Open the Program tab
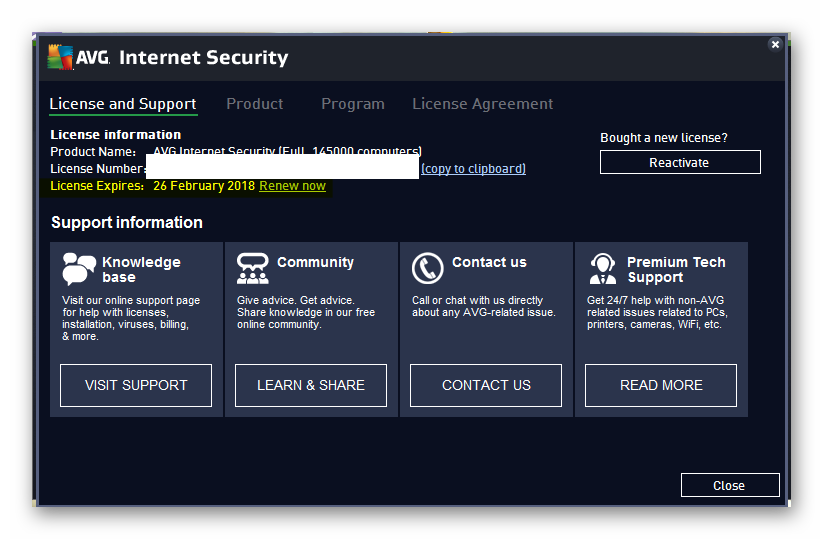The width and height of the screenshot is (823, 539). 353,104
